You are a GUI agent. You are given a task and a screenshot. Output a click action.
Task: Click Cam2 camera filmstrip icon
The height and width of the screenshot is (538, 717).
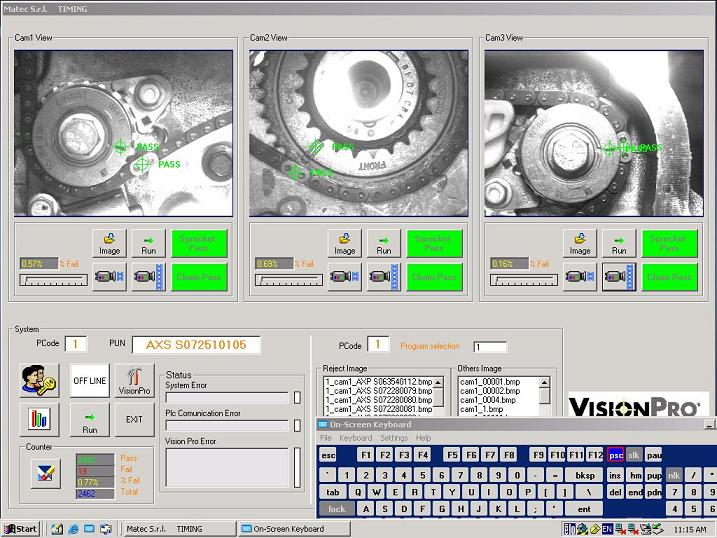tap(384, 277)
